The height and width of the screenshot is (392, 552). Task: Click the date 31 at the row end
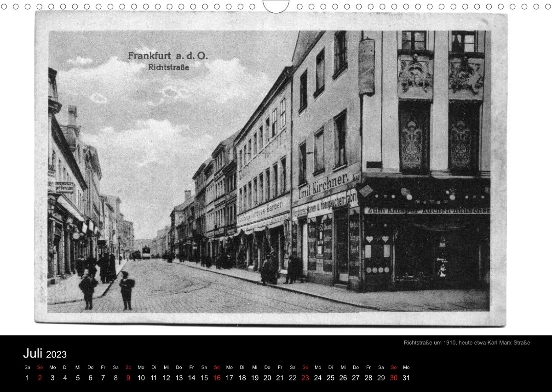click(406, 378)
